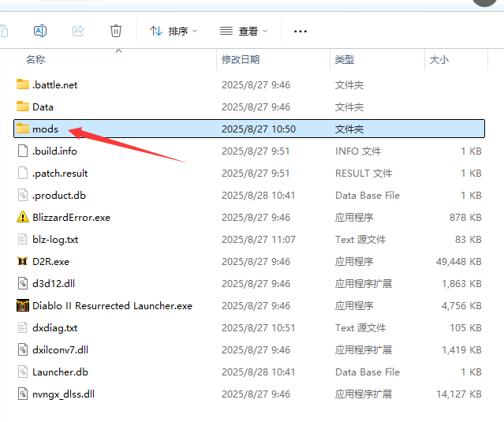
Task: Select the mods folder icon
Action: (23, 129)
